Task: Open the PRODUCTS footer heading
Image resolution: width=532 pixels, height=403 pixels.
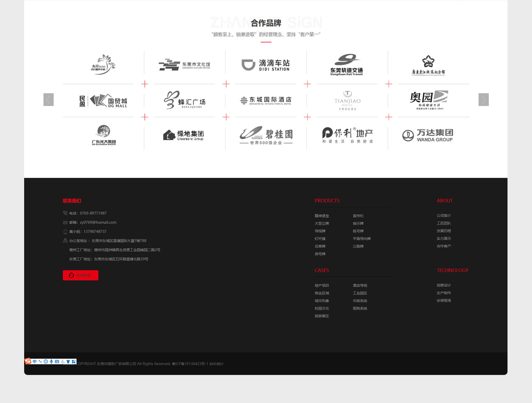Action: pos(327,201)
